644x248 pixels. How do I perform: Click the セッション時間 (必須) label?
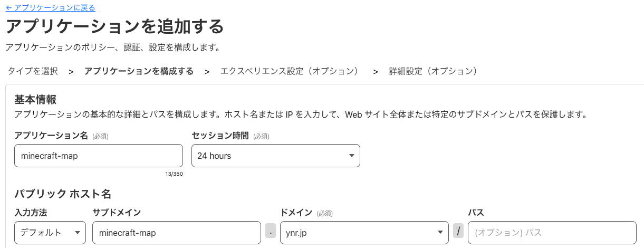[x=230, y=136]
